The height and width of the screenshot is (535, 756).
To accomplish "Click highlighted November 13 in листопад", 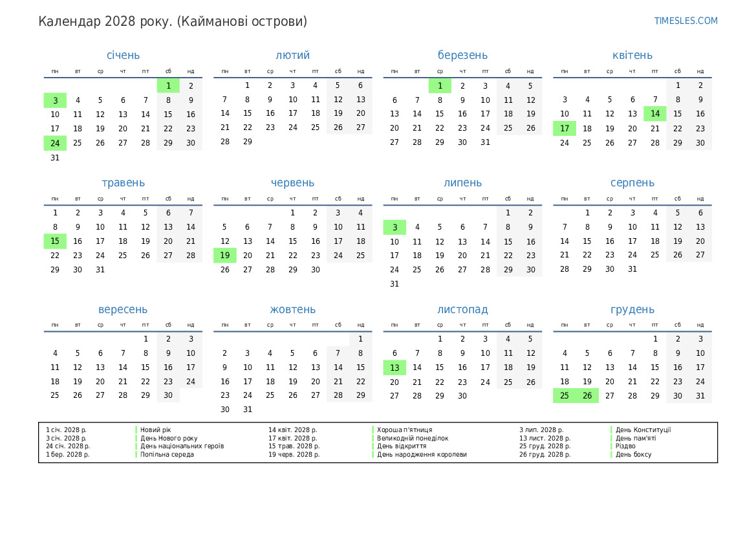I will [394, 367].
